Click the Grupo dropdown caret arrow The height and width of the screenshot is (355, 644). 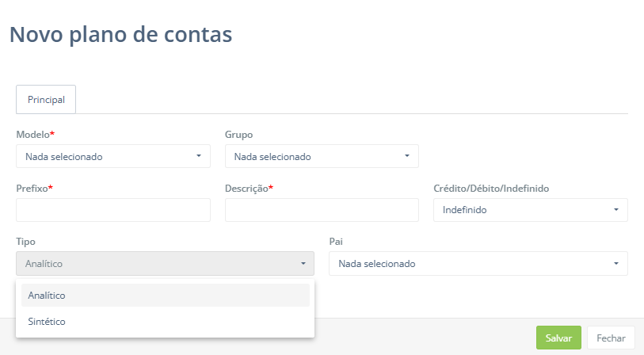(407, 156)
